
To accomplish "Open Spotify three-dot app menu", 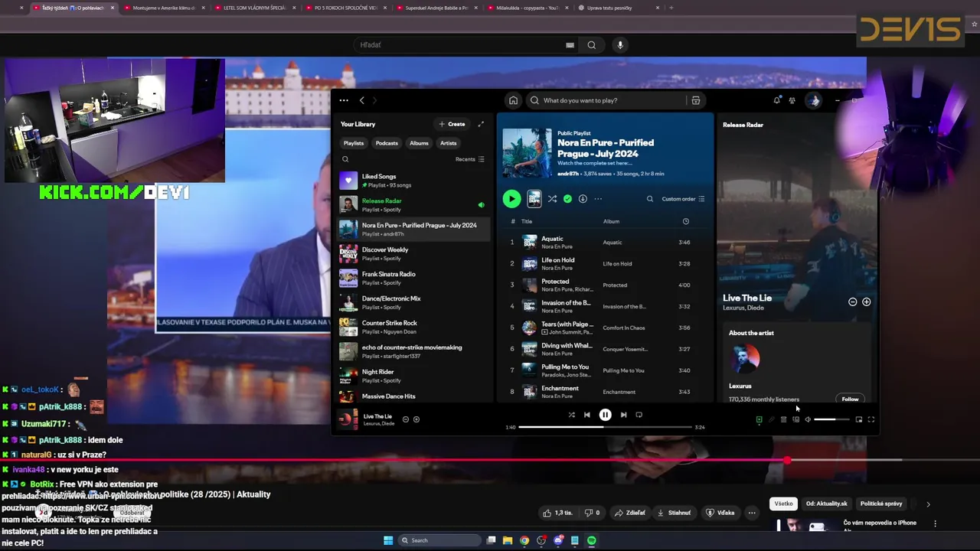I will [x=344, y=100].
